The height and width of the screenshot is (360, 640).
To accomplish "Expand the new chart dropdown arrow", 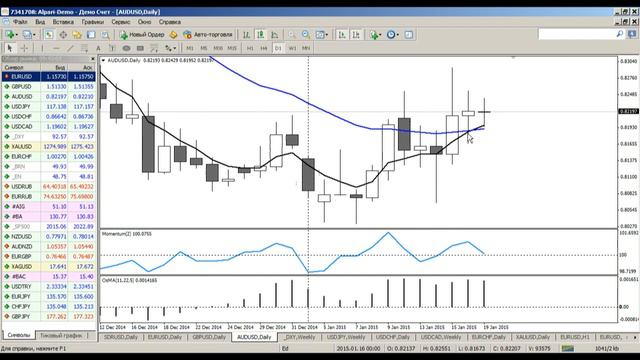I will 16,35.
